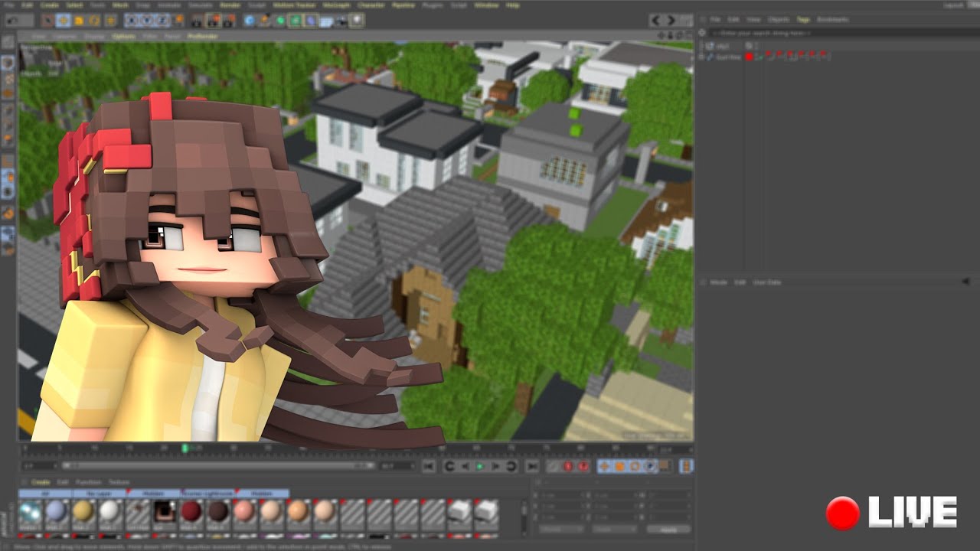Open the Character menu
Viewport: 980px width, 551px height.
[371, 5]
